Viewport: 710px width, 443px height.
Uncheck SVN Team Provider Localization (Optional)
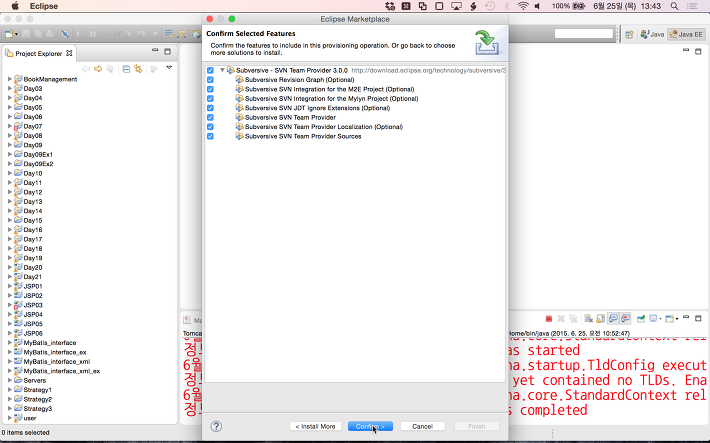(x=210, y=127)
